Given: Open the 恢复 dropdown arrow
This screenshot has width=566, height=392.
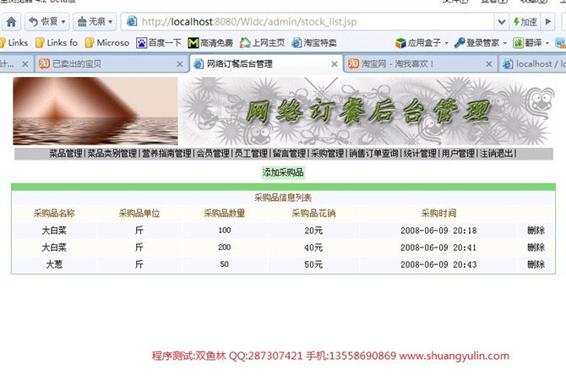Looking at the screenshot, I should [x=63, y=22].
